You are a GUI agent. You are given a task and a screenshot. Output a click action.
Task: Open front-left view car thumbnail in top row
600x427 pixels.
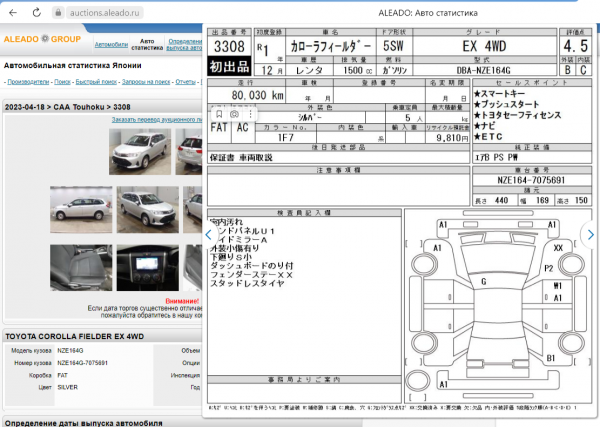click(x=140, y=152)
